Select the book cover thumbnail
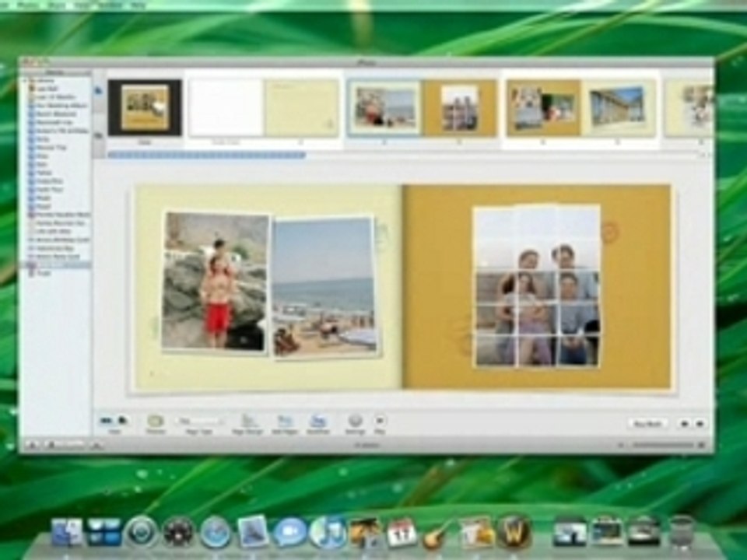 click(x=145, y=107)
